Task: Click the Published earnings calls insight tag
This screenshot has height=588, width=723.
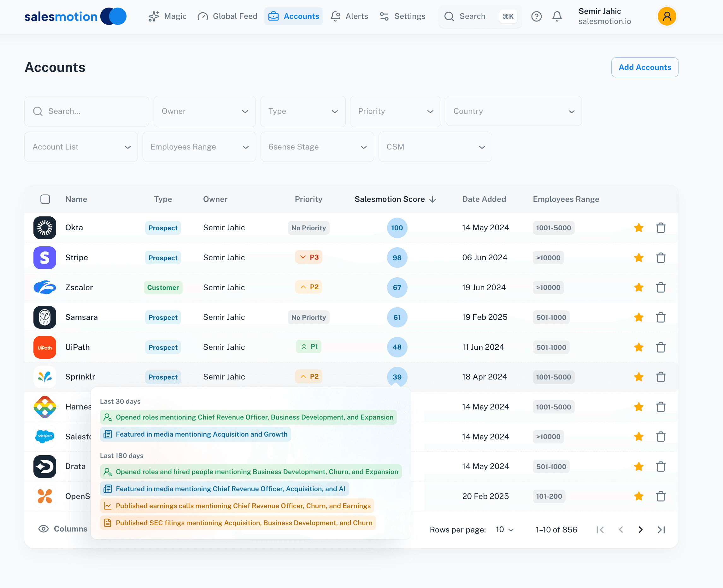Action: (x=237, y=506)
